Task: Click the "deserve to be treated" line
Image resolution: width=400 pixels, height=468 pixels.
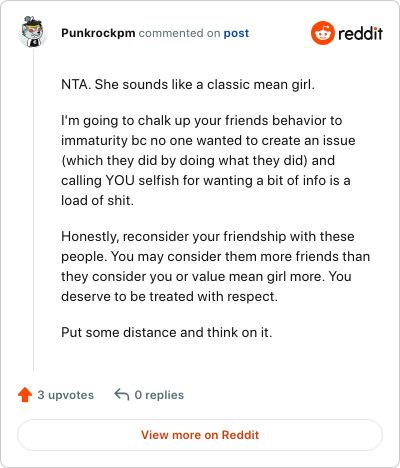Action: pos(169,297)
